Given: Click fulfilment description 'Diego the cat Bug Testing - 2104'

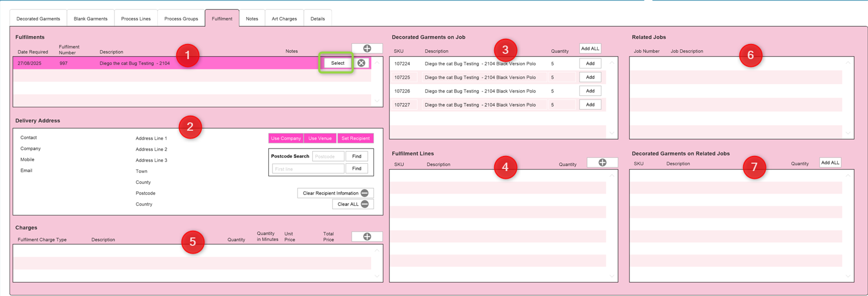Looking at the screenshot, I should pos(134,63).
